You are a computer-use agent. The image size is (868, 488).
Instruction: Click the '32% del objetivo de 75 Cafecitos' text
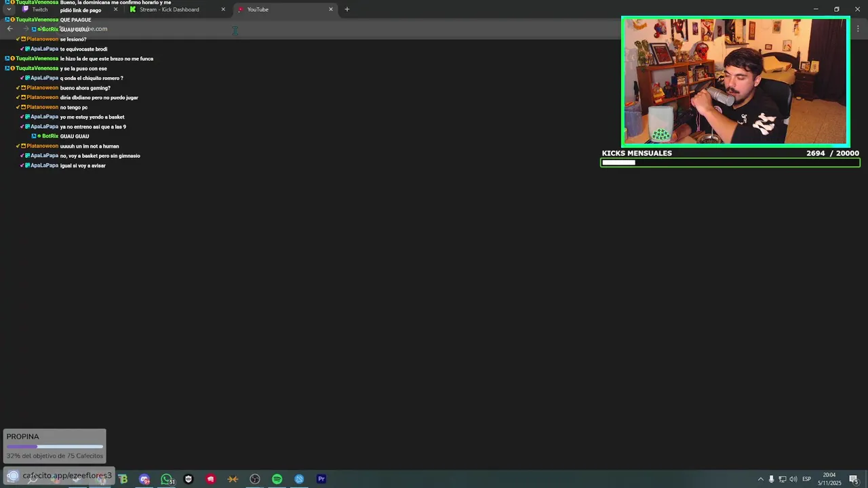coord(55,456)
